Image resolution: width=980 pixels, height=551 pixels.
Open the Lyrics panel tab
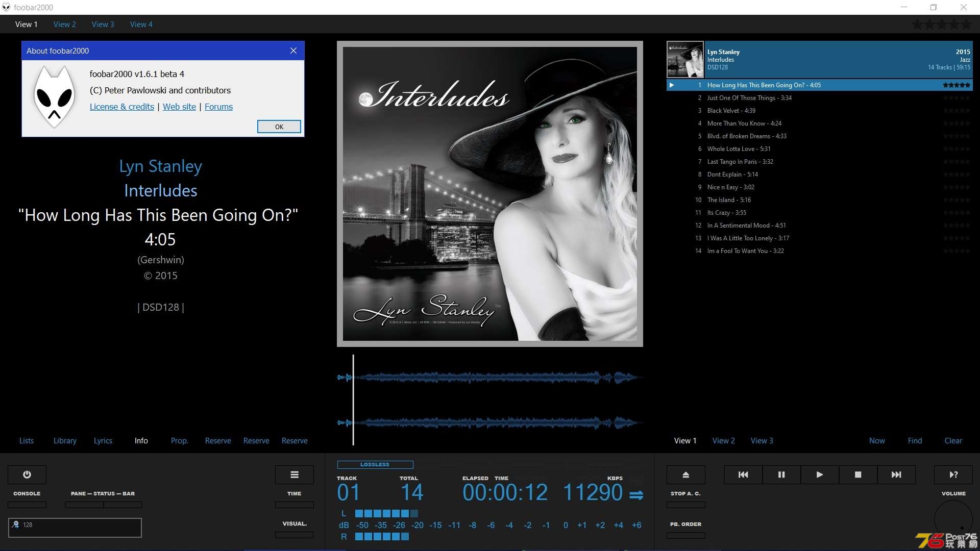(x=103, y=440)
